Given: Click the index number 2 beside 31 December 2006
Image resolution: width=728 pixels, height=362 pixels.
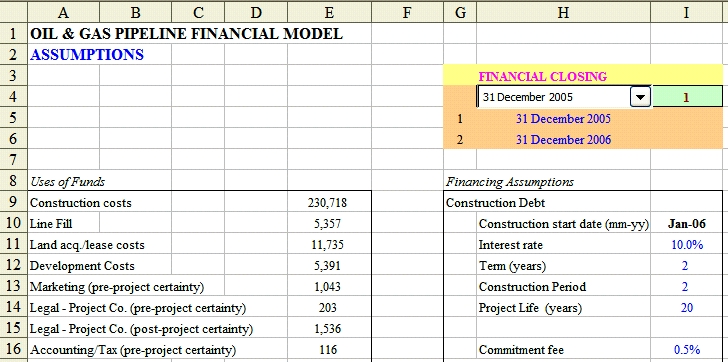Looking at the screenshot, I should [x=460, y=140].
